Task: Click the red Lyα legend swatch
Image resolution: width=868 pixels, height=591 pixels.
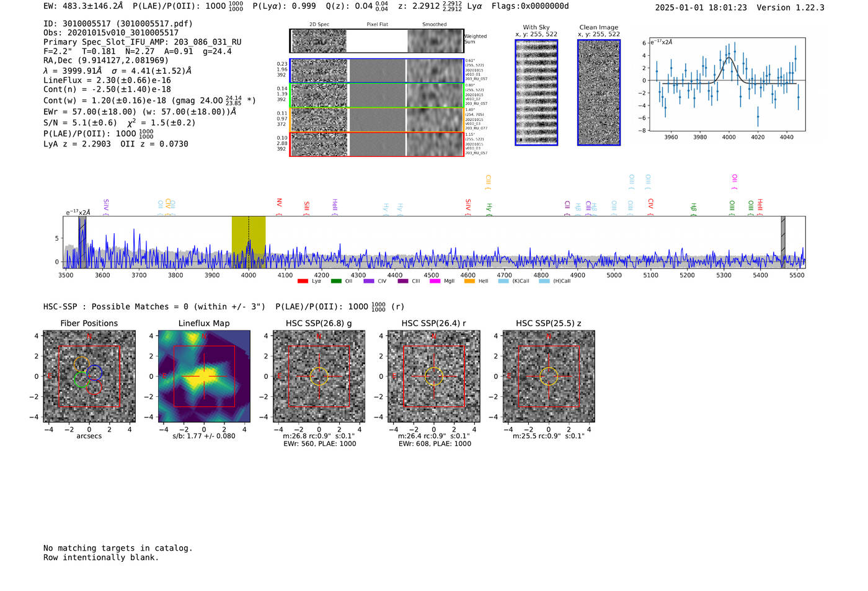Action: [303, 281]
